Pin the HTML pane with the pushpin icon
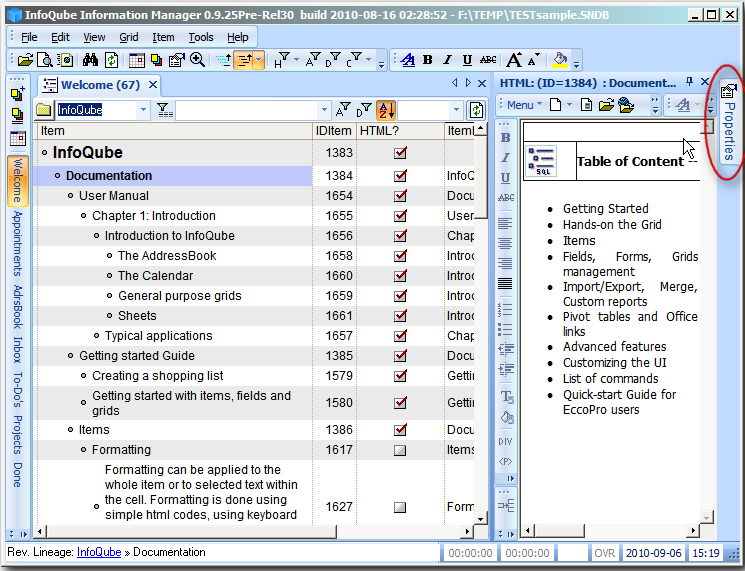745x571 pixels. (689, 82)
